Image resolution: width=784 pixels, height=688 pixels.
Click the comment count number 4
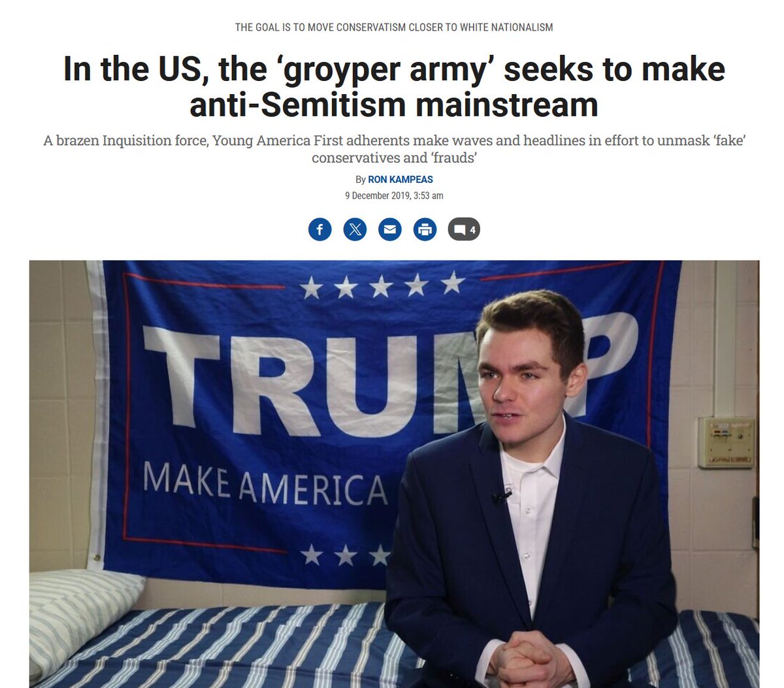[472, 230]
